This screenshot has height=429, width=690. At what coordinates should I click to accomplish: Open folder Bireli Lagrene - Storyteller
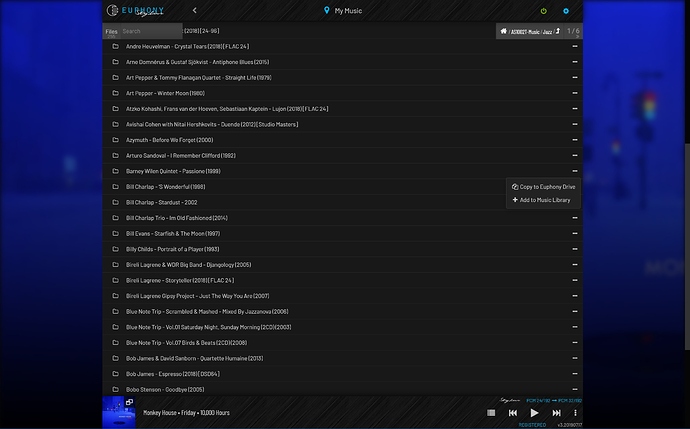tap(180, 280)
